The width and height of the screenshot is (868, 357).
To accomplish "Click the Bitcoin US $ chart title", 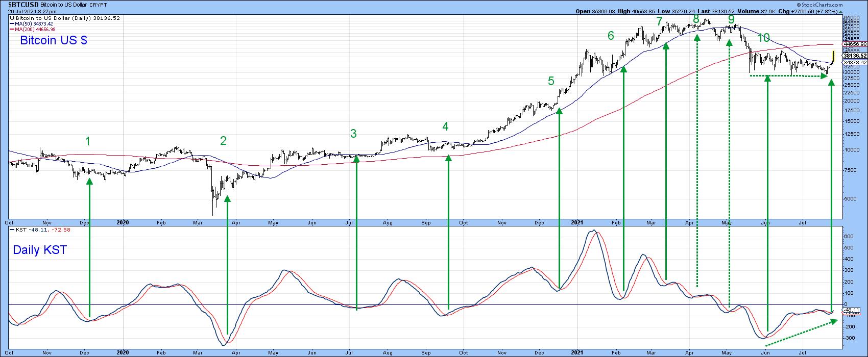I will point(54,40).
